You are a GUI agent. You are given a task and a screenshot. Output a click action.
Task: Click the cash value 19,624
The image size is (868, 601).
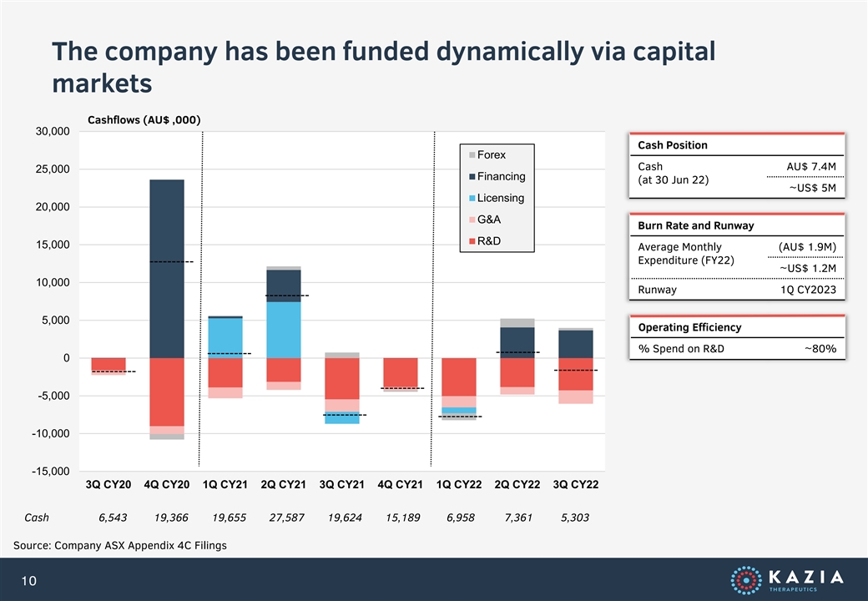345,518
